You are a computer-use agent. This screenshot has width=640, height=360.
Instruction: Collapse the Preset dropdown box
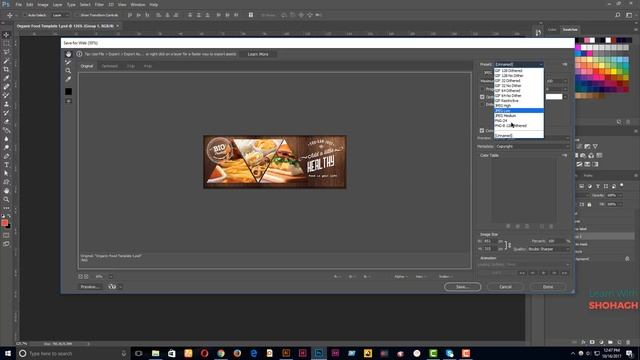click(x=519, y=64)
